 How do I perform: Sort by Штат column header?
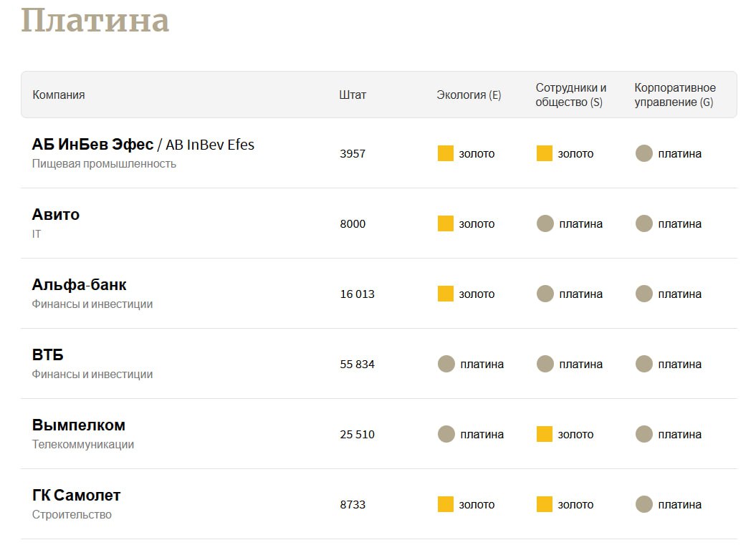point(353,95)
